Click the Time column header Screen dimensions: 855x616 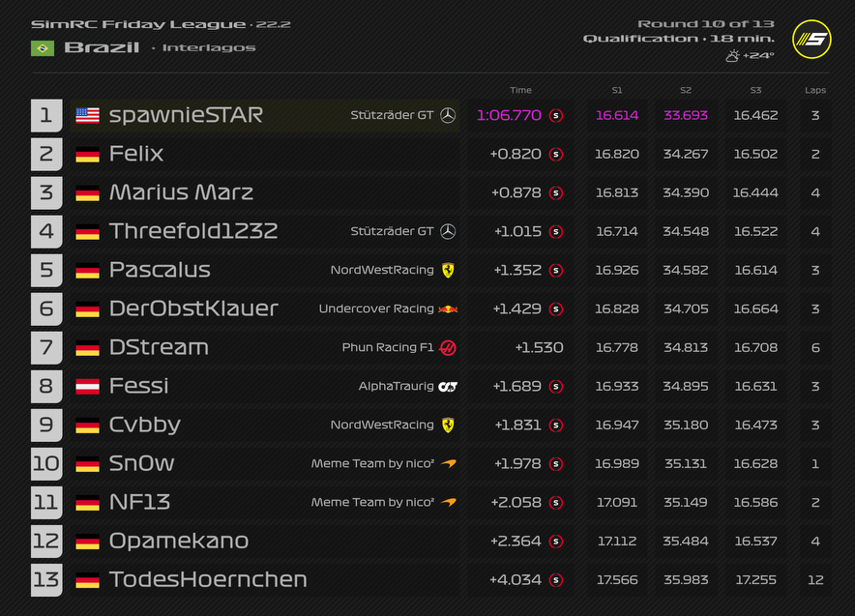(x=520, y=90)
